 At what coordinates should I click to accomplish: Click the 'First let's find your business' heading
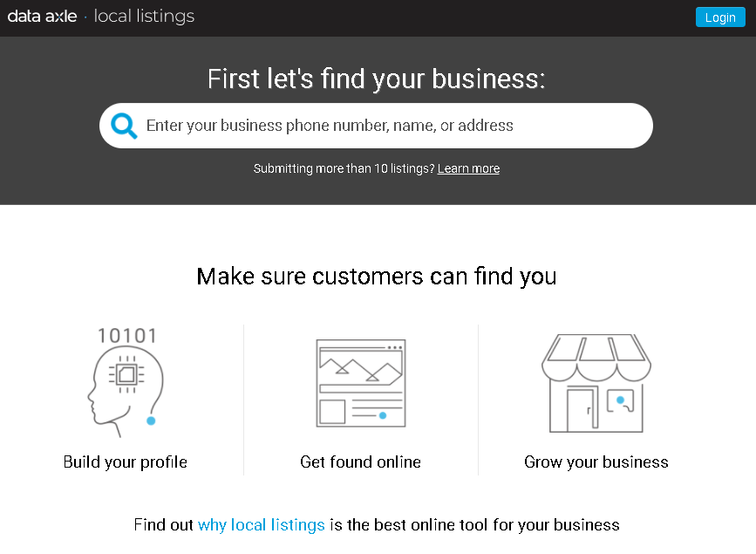click(376, 79)
